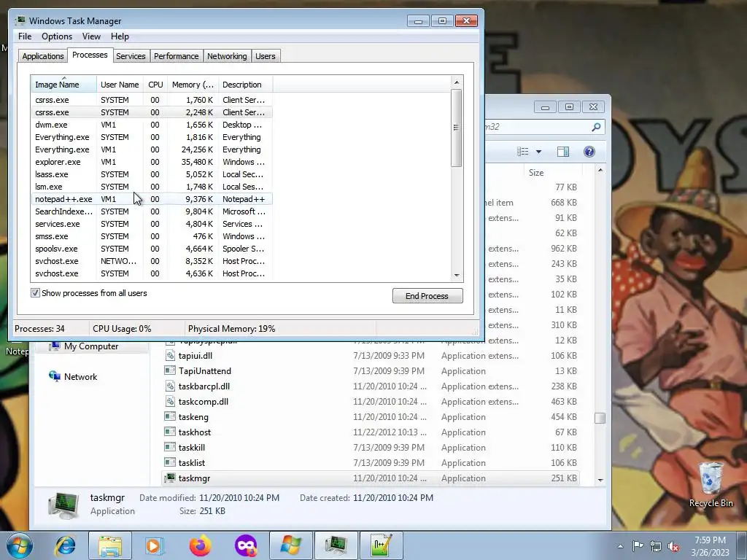Select the dwm.exe process row
This screenshot has width=747, height=560.
pyautogui.click(x=152, y=125)
